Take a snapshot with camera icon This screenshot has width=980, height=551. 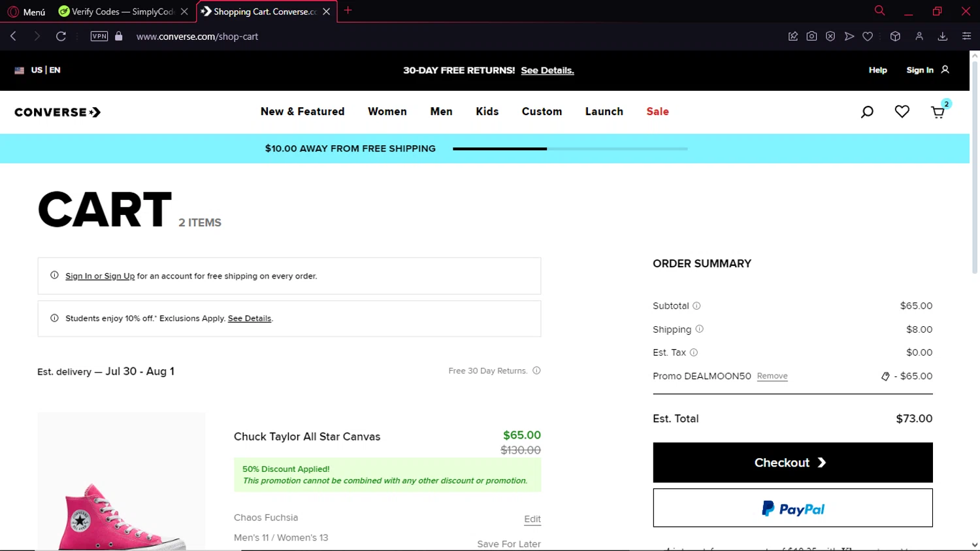coord(811,37)
